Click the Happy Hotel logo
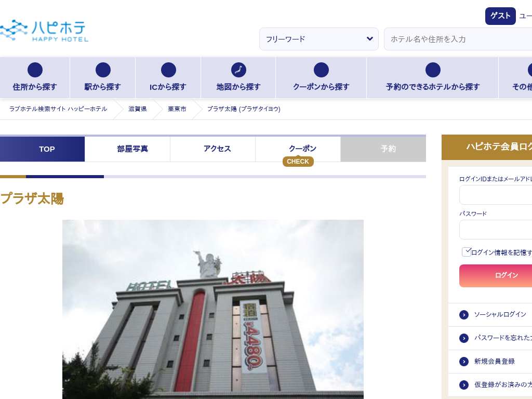 (x=44, y=31)
